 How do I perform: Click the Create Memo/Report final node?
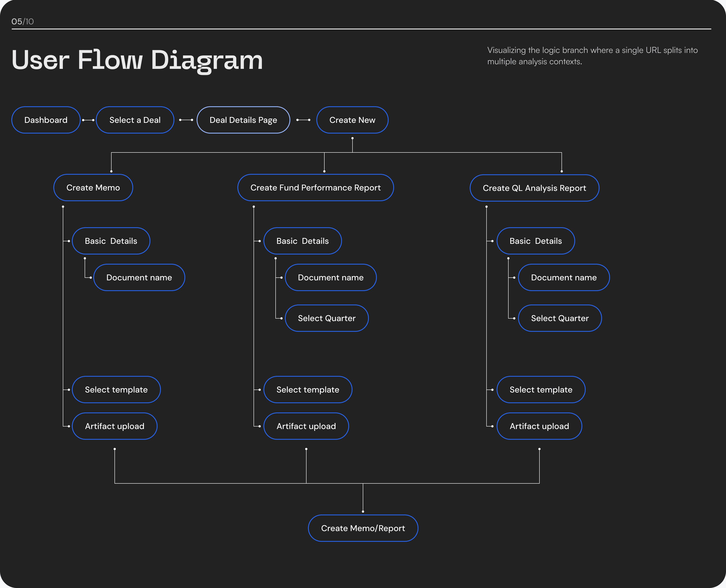pyautogui.click(x=363, y=528)
